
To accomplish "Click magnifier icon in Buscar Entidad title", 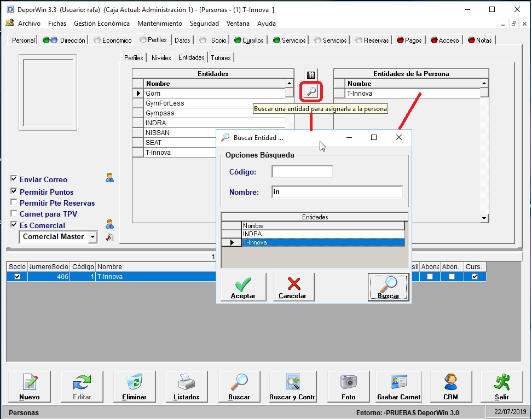I will coord(225,138).
